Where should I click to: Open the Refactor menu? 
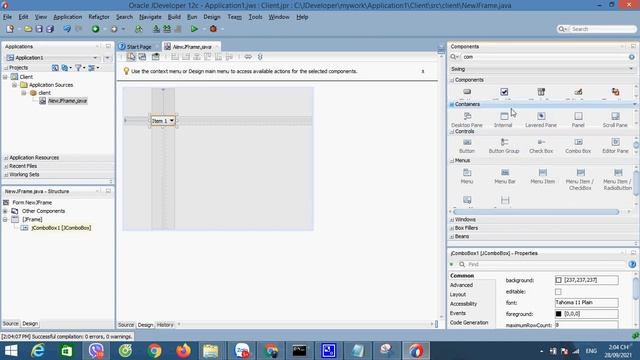click(x=99, y=17)
